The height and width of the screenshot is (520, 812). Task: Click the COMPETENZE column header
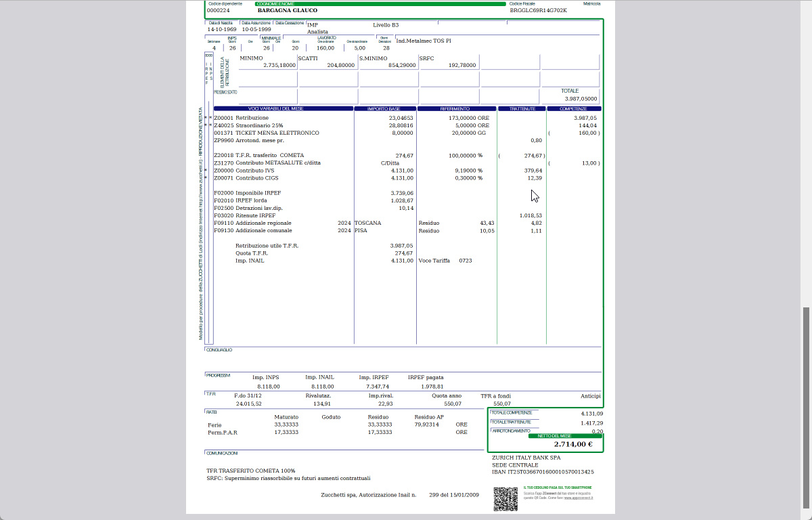click(573, 108)
